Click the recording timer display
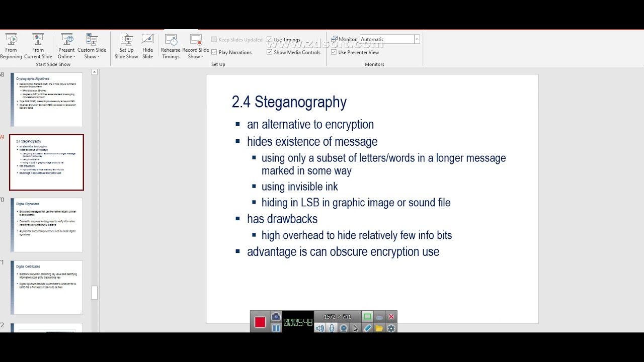 [x=298, y=322]
